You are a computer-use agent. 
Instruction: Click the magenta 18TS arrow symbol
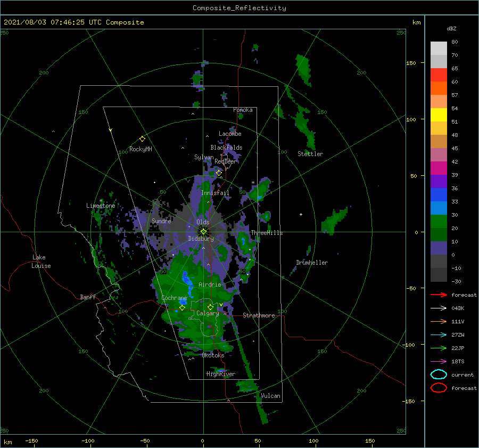tap(439, 362)
